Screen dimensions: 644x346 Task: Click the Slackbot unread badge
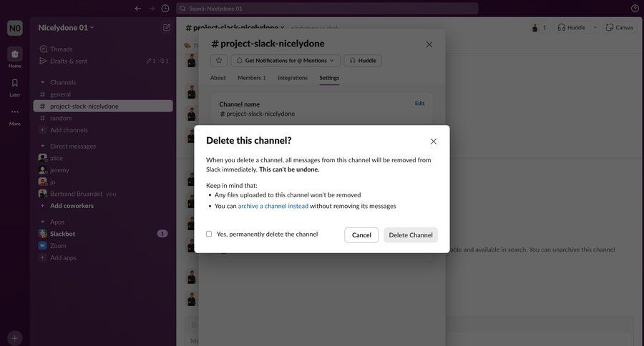click(x=162, y=234)
